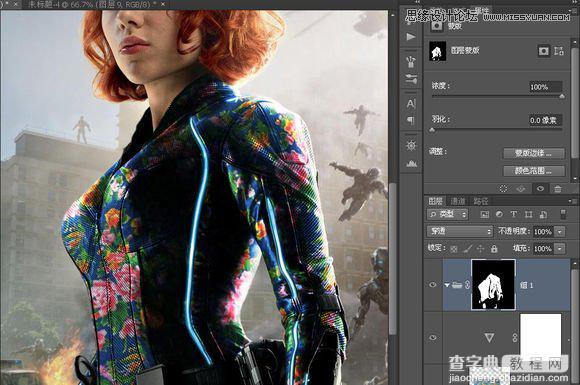The height and width of the screenshot is (385, 580).
Task: Open the Histogram panel icon
Action: point(411,163)
